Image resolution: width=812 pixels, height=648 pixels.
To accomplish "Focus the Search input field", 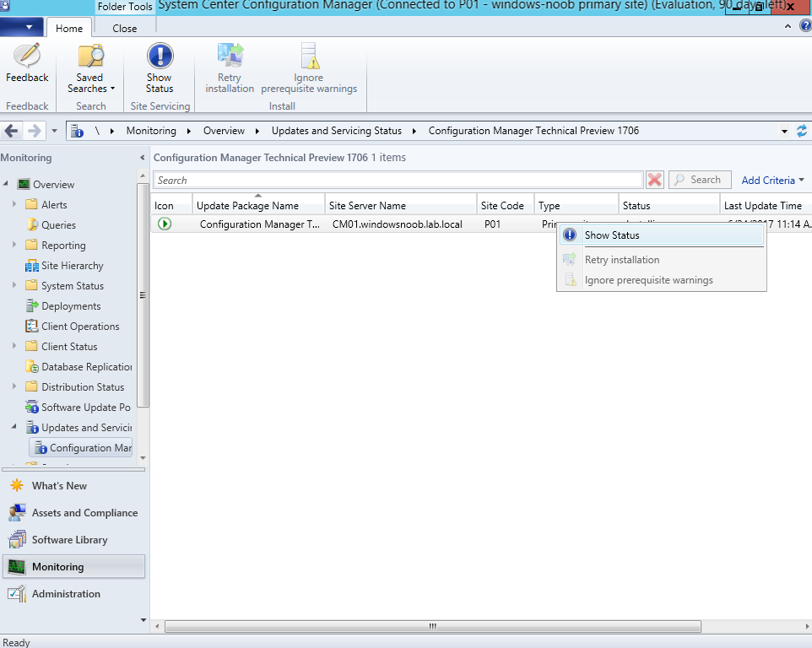I will [x=398, y=180].
